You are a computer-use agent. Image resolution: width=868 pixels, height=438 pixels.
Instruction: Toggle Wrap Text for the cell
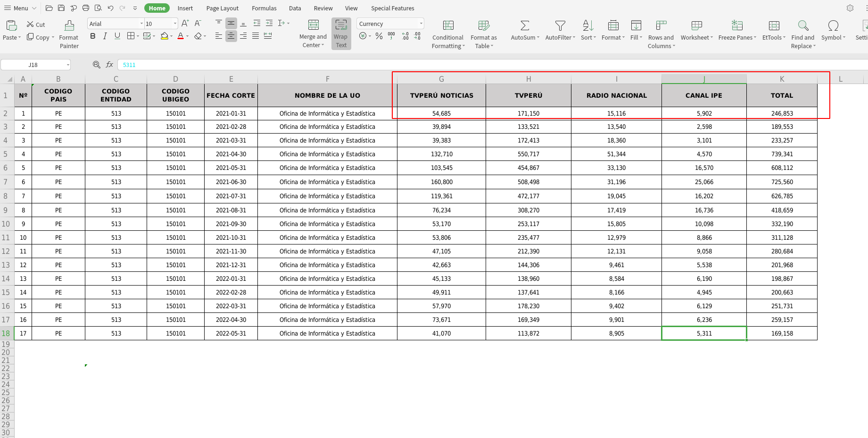pyautogui.click(x=341, y=34)
